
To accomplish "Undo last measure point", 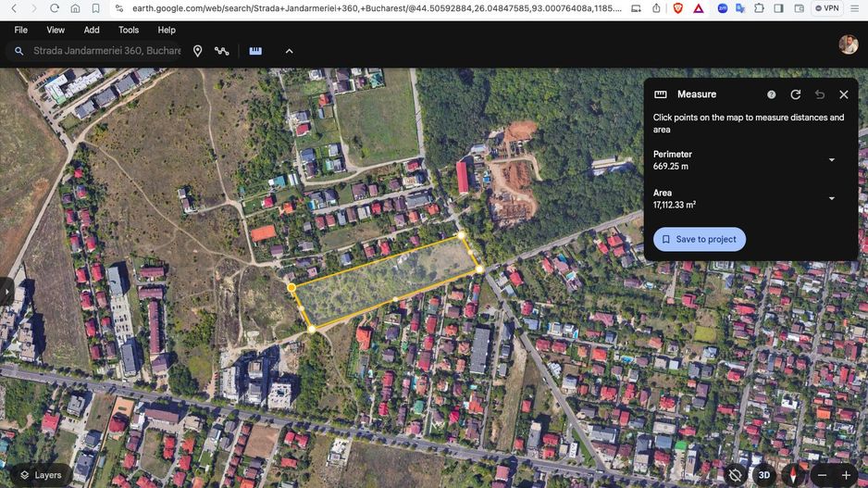I will tap(820, 94).
